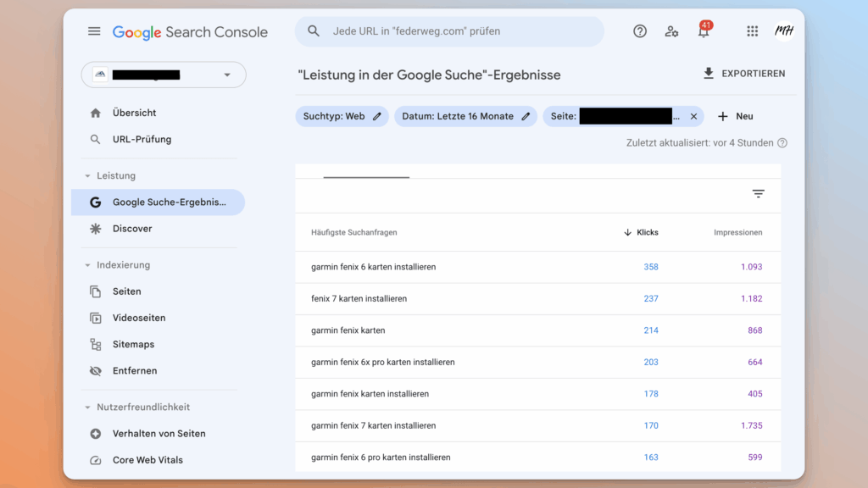This screenshot has height=488, width=868.
Task: Click the Discover asterisk icon
Action: pyautogui.click(x=95, y=229)
